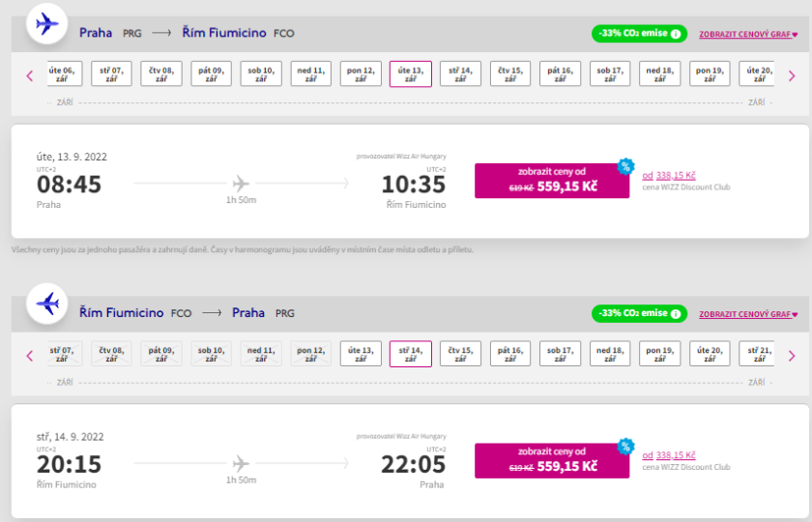Expand Zobrazit cenový graf for outbound flight
The height and width of the screenshot is (522, 812).
click(747, 34)
